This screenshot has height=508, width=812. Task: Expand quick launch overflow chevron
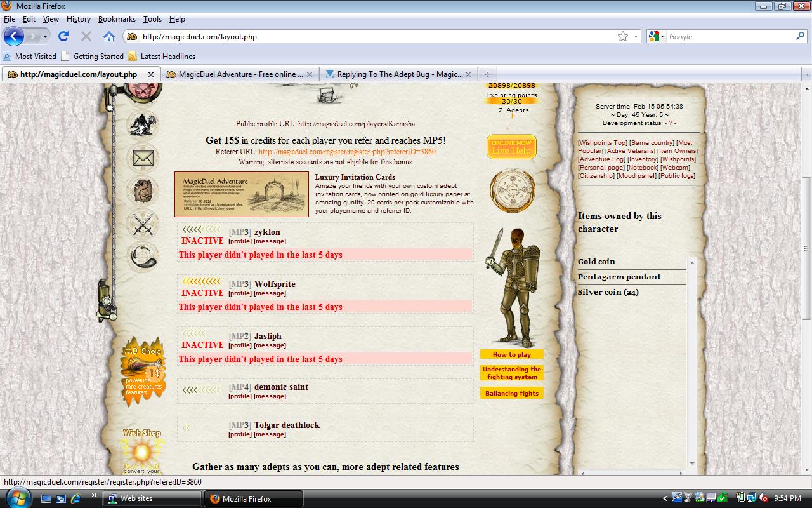tap(94, 496)
